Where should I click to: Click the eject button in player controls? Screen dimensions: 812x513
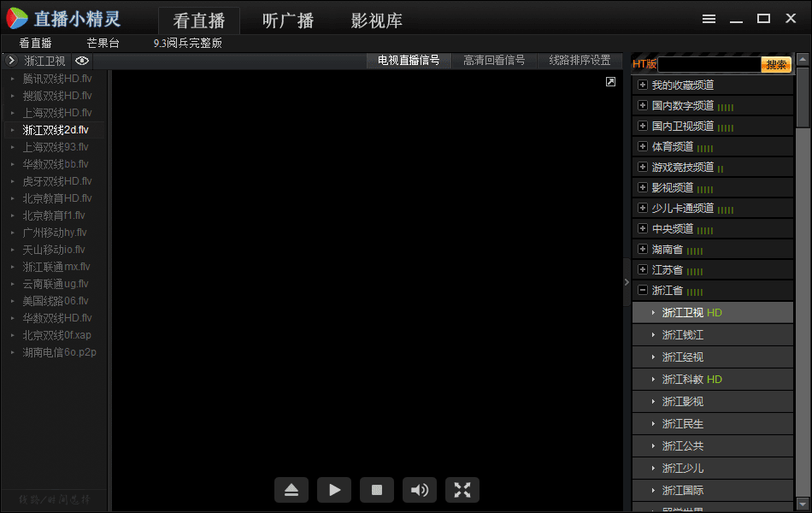(x=291, y=490)
